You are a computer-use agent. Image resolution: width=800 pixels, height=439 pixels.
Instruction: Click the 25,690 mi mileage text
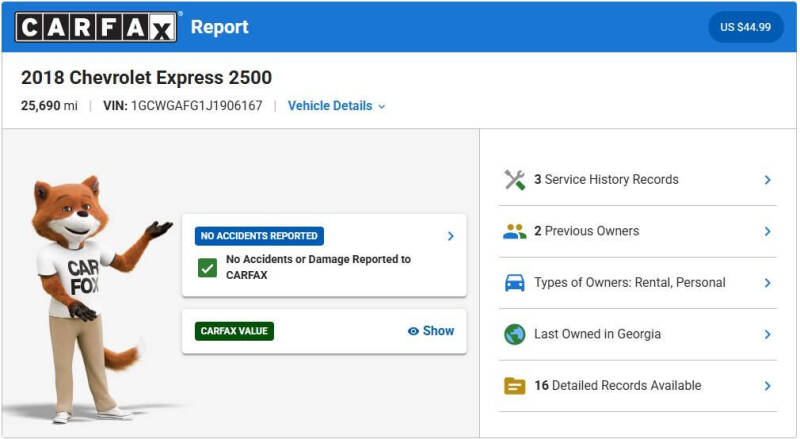tap(49, 106)
